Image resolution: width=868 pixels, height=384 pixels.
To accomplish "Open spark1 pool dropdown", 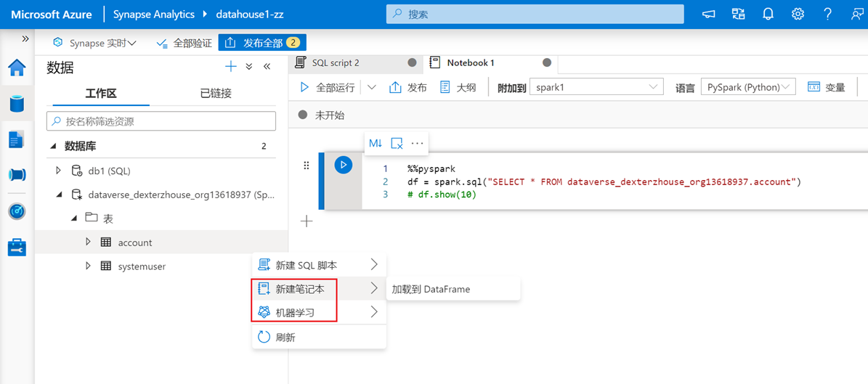I will tap(596, 87).
